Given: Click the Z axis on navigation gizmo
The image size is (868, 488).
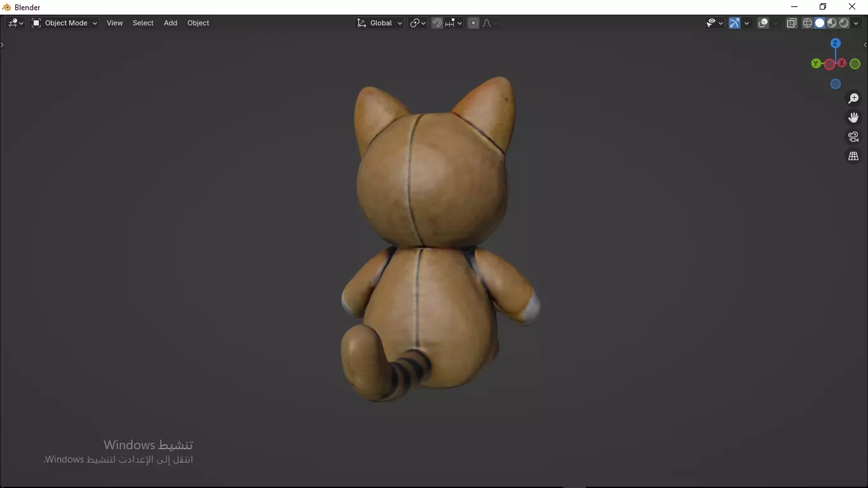Looking at the screenshot, I should 836,43.
